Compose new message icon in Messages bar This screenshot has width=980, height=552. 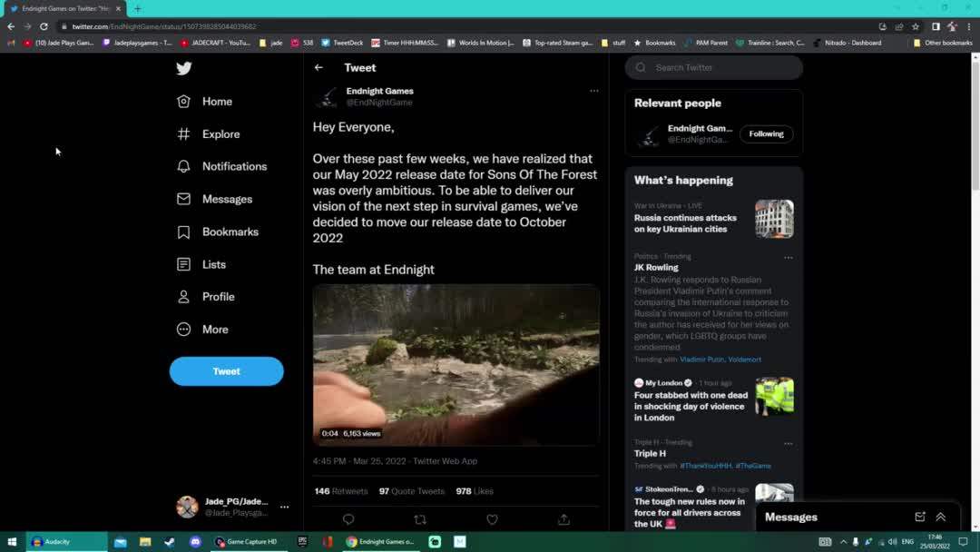(x=920, y=517)
